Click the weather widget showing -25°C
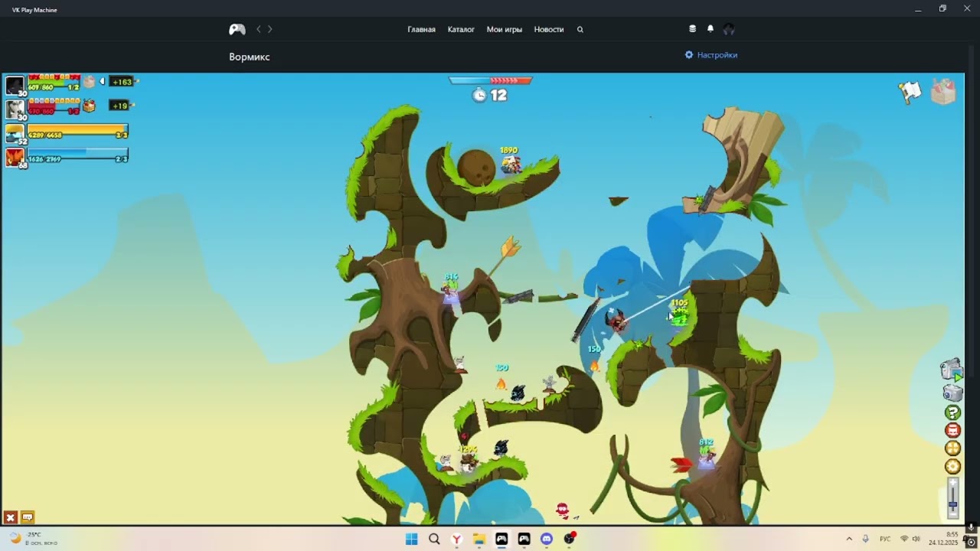 (x=32, y=539)
